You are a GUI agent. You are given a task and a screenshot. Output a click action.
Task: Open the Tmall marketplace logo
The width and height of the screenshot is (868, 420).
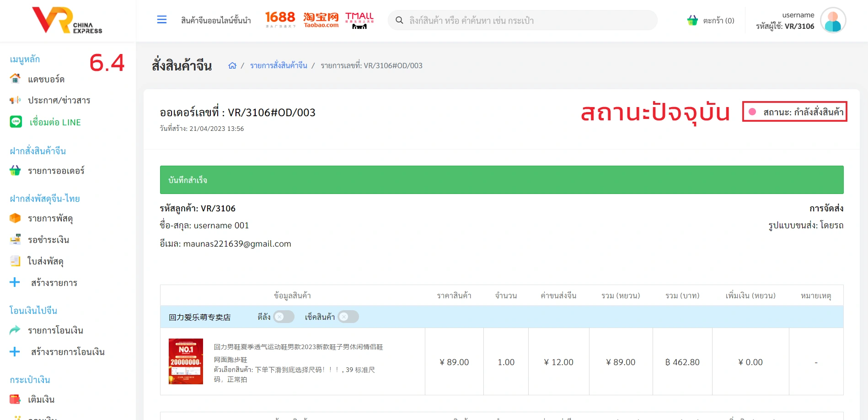[x=359, y=20]
